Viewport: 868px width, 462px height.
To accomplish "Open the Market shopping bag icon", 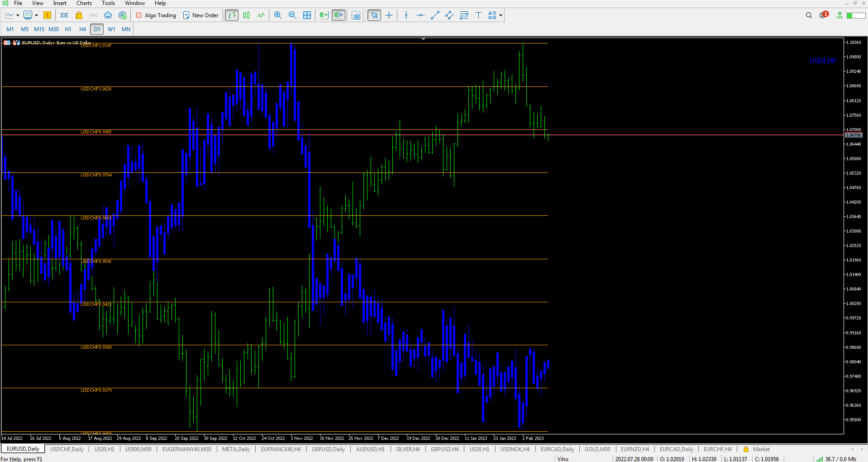I will tap(79, 15).
